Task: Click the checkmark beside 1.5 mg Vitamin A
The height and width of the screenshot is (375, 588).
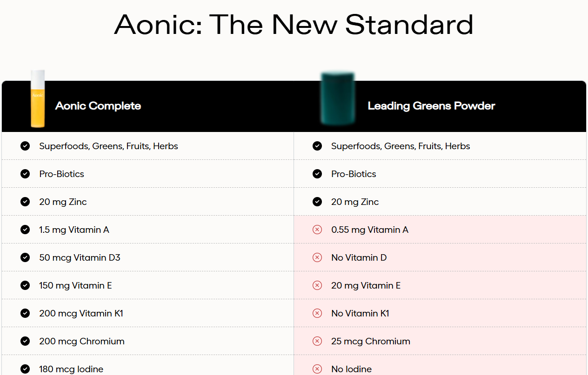Action: coord(25,230)
